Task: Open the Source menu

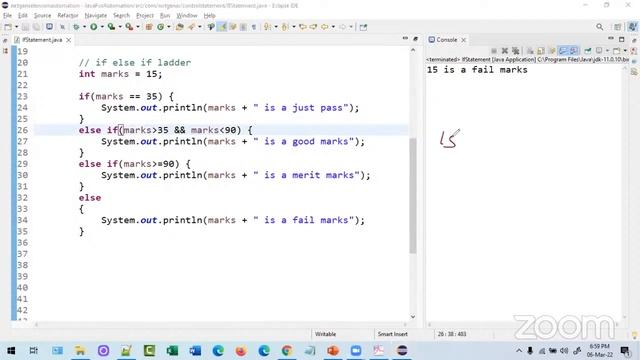Action: (42, 16)
